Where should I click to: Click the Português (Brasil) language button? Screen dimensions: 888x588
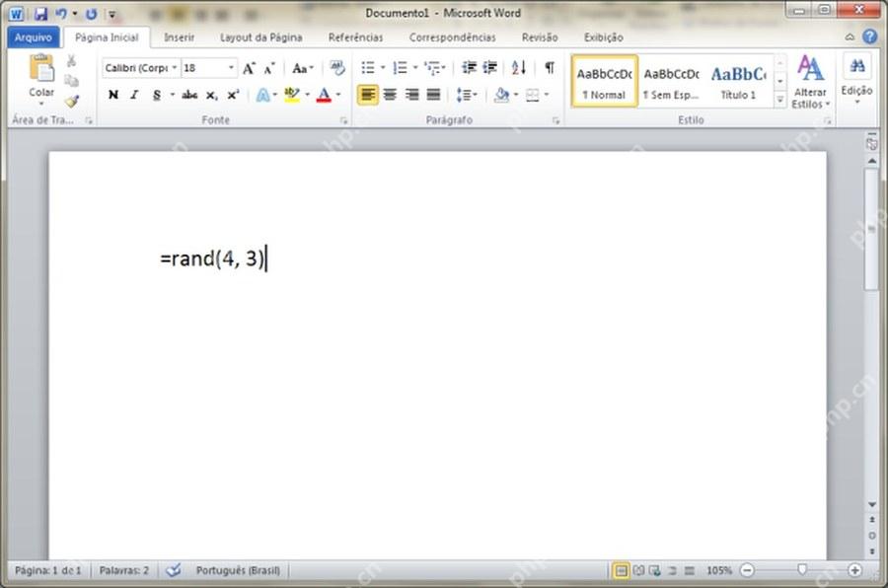coord(238,570)
